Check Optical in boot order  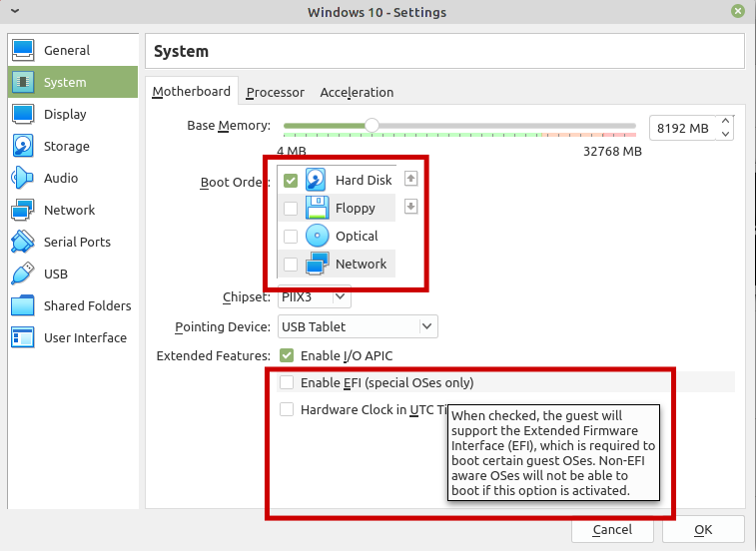point(291,237)
